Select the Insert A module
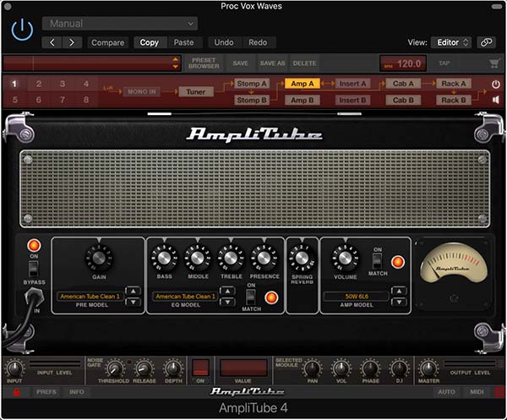 pyautogui.click(x=352, y=84)
